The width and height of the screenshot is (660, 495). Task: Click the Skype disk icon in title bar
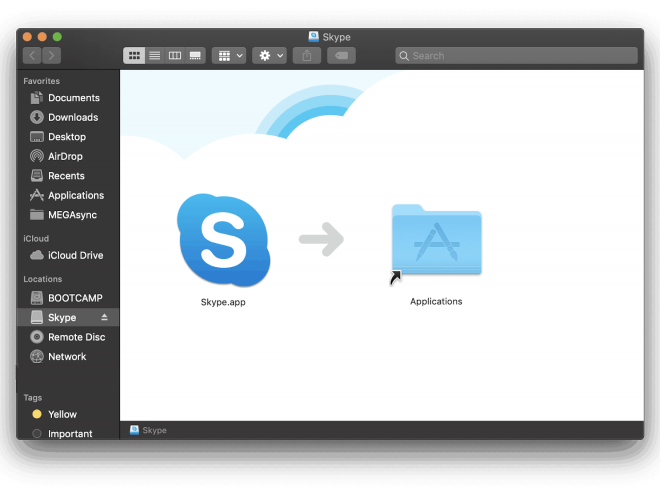(x=314, y=37)
